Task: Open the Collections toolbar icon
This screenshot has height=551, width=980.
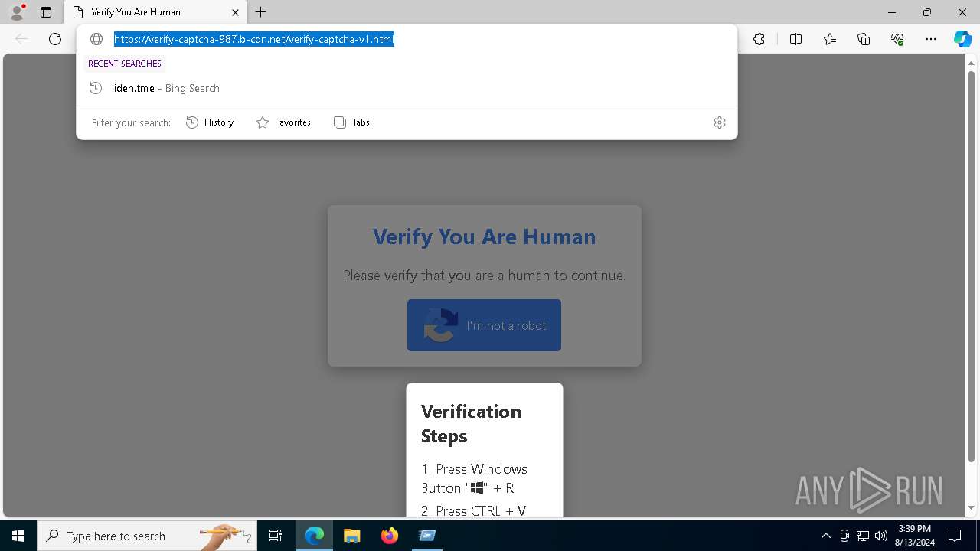Action: (x=864, y=39)
